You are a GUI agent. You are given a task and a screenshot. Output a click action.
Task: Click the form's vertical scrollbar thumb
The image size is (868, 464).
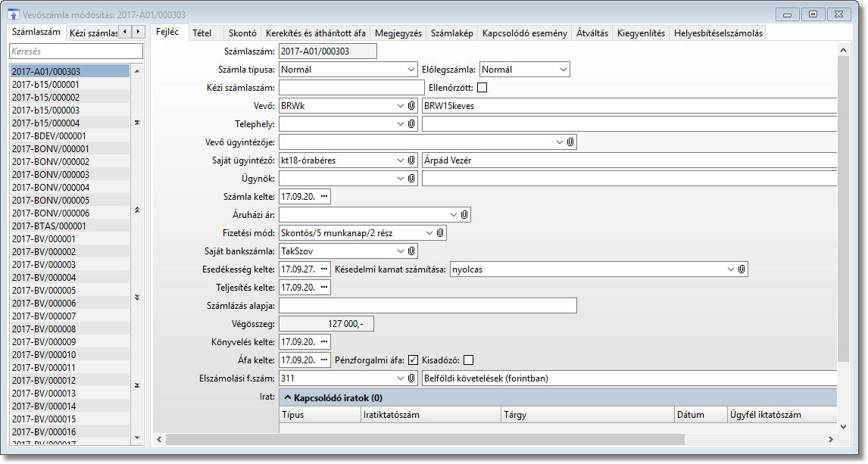pos(843,209)
